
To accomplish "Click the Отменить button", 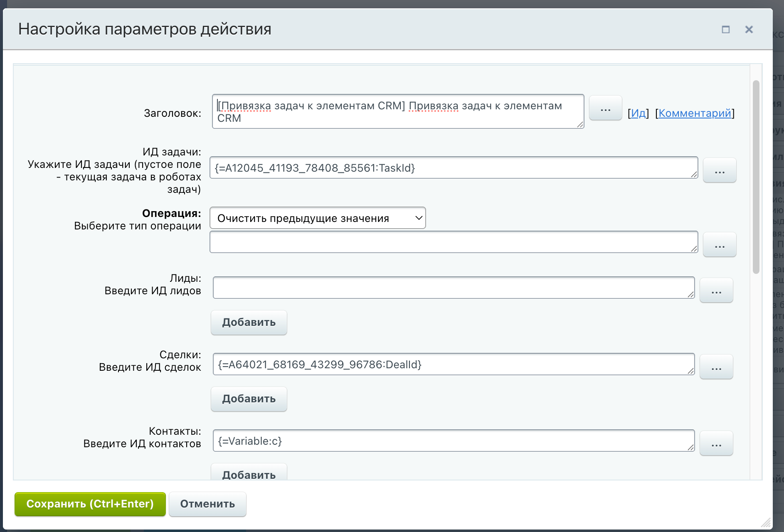I will pos(207,504).
